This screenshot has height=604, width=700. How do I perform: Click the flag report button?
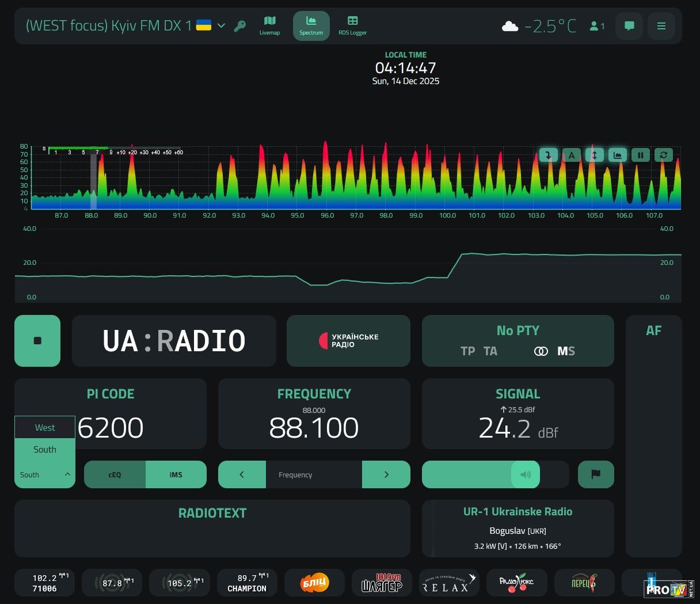[x=596, y=474]
